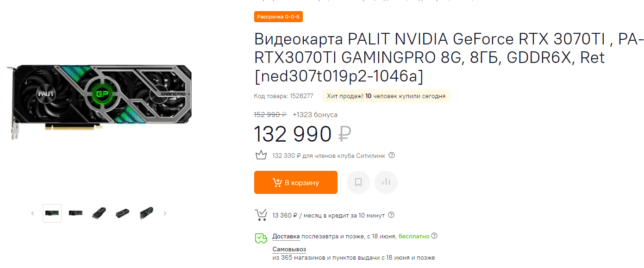Click the crown club price icon
The image size is (644, 268).
261,155
